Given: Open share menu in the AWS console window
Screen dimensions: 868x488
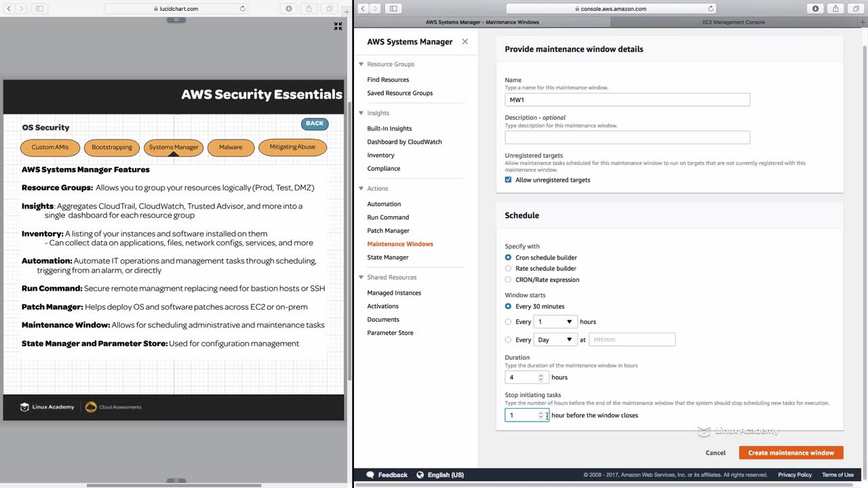Looking at the screenshot, I should click(x=835, y=9).
